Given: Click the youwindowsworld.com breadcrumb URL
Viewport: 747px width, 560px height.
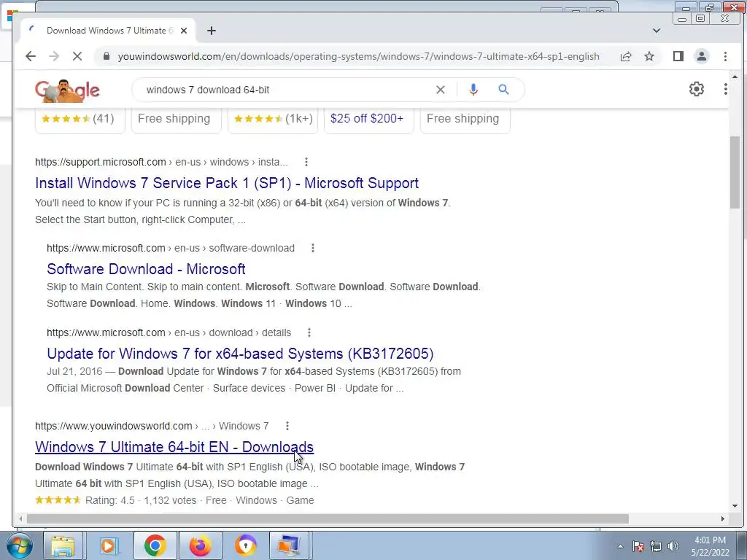Looking at the screenshot, I should click(152, 426).
